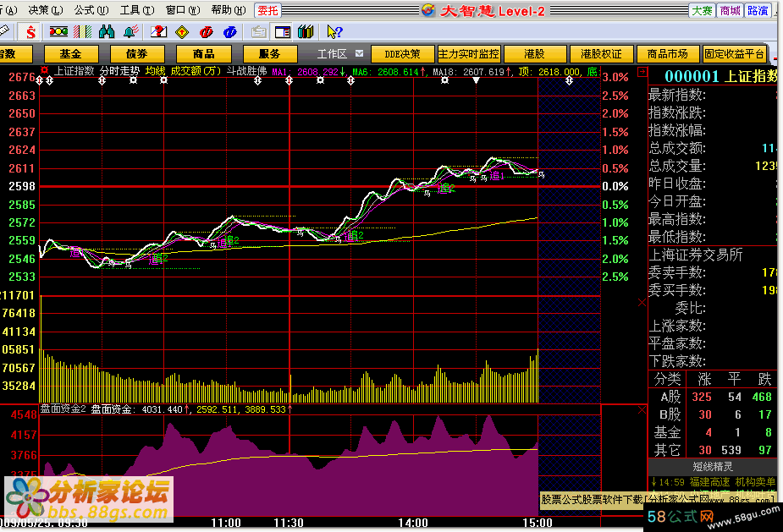The width and height of the screenshot is (783, 532).
Task: Open the 商品市场 tab
Action: pos(668,54)
